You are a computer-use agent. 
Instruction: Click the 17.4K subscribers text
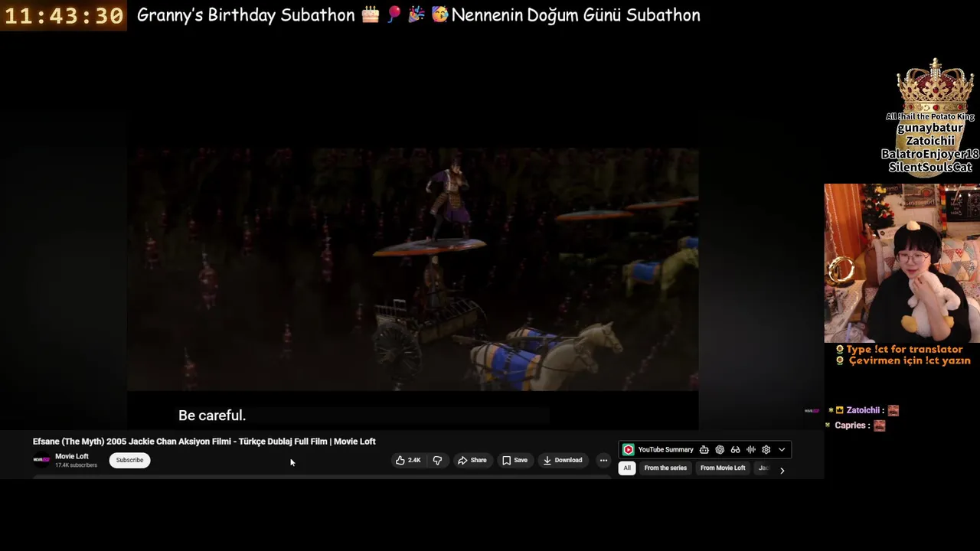point(76,465)
